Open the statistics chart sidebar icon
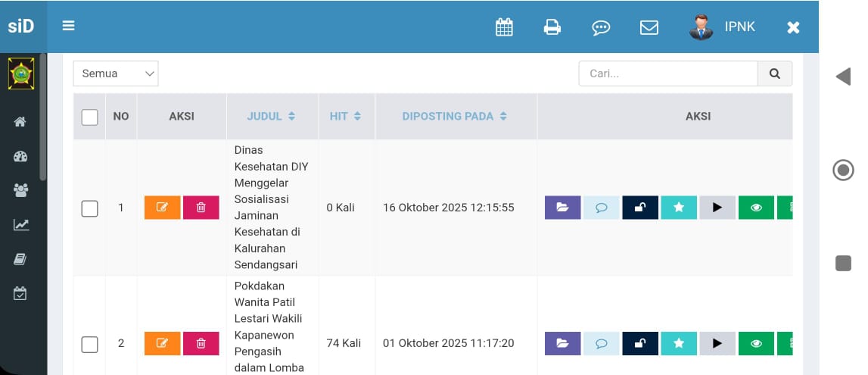868x375 pixels. (x=20, y=224)
